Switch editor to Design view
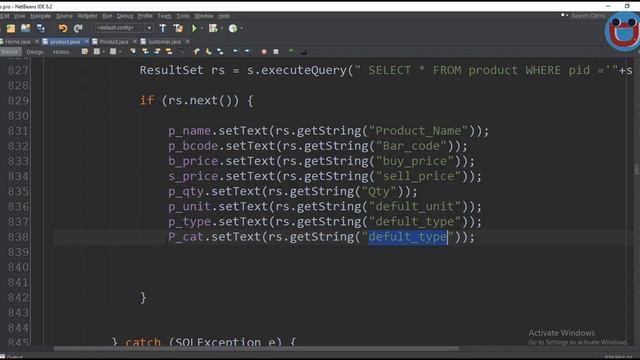Viewport: 640px width, 360px height. pos(35,52)
